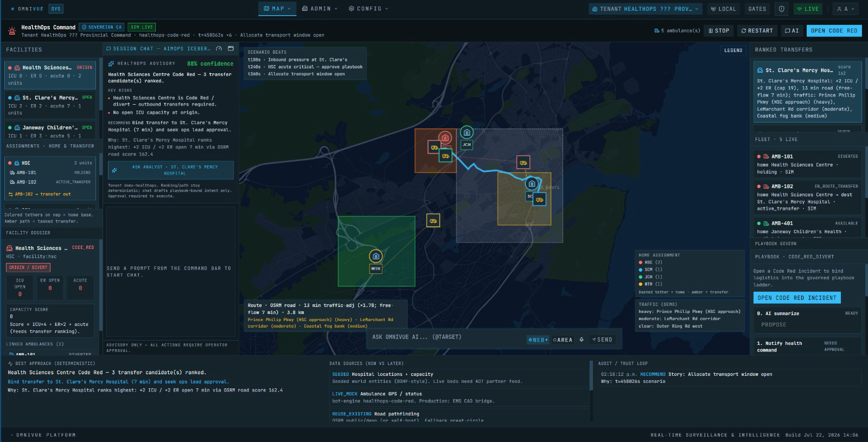Viewport: 868px width, 442px height.
Task: Click the PROPOSE button under AI summarize
Action: (774, 324)
